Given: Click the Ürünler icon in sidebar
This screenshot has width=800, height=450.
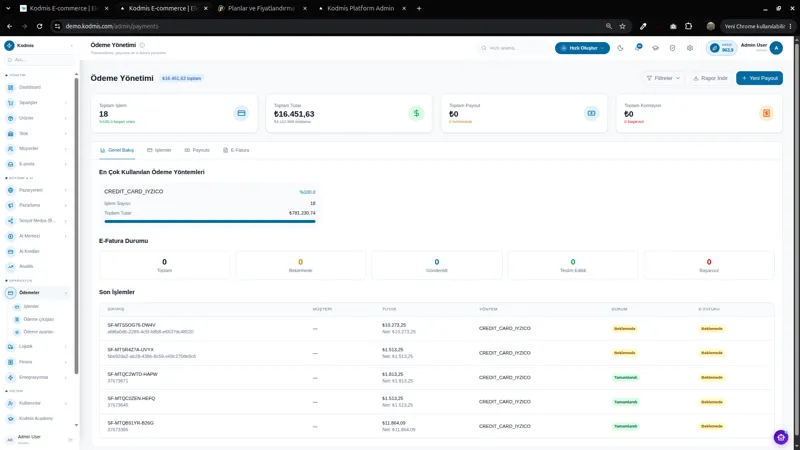Looking at the screenshot, I should 11,118.
